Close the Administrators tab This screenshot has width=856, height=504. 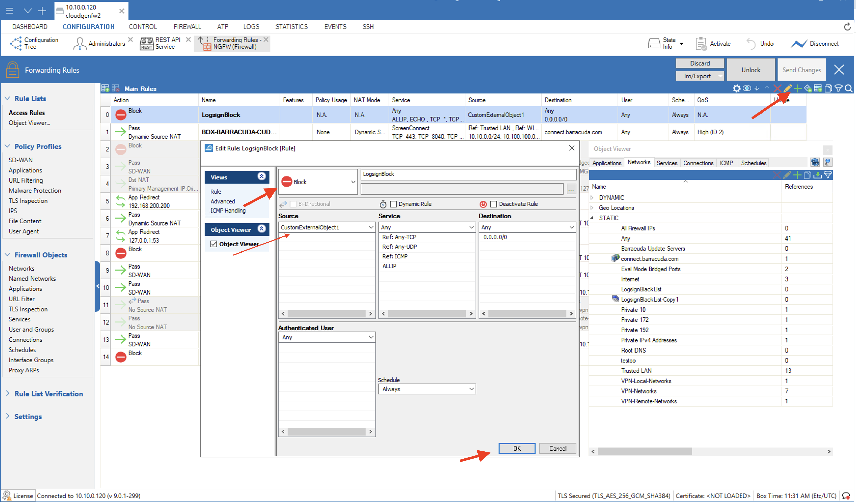click(x=130, y=40)
